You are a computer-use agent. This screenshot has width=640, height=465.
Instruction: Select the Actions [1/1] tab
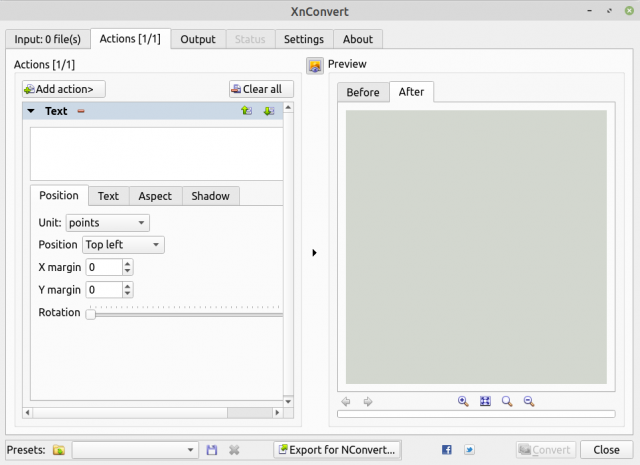(x=130, y=39)
